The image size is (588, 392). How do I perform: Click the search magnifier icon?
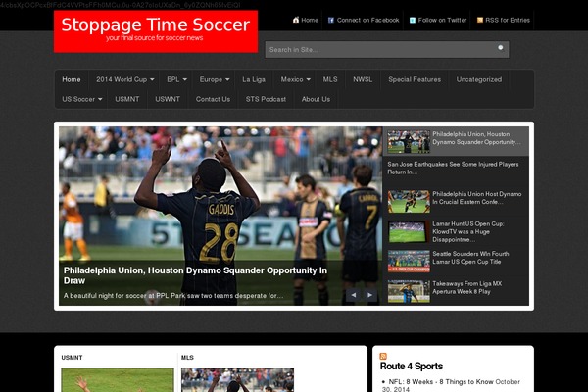pyautogui.click(x=500, y=48)
